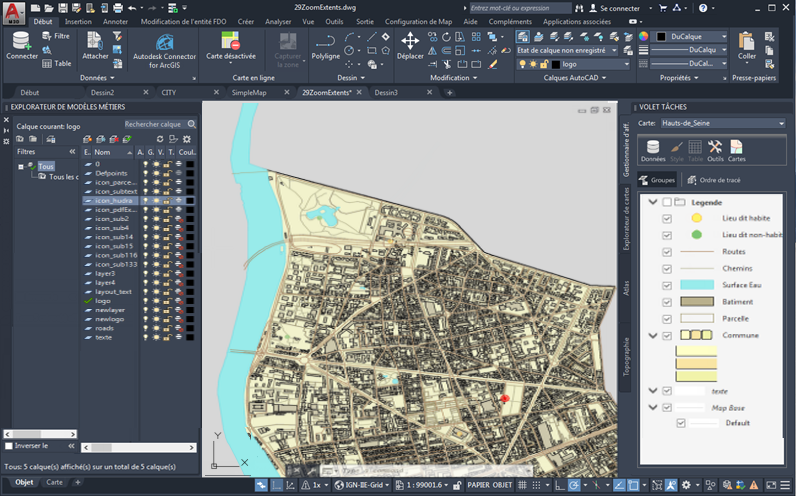Toggle the Surface Eau layer checkbox
Image resolution: width=796 pixels, height=496 pixels.
point(667,285)
